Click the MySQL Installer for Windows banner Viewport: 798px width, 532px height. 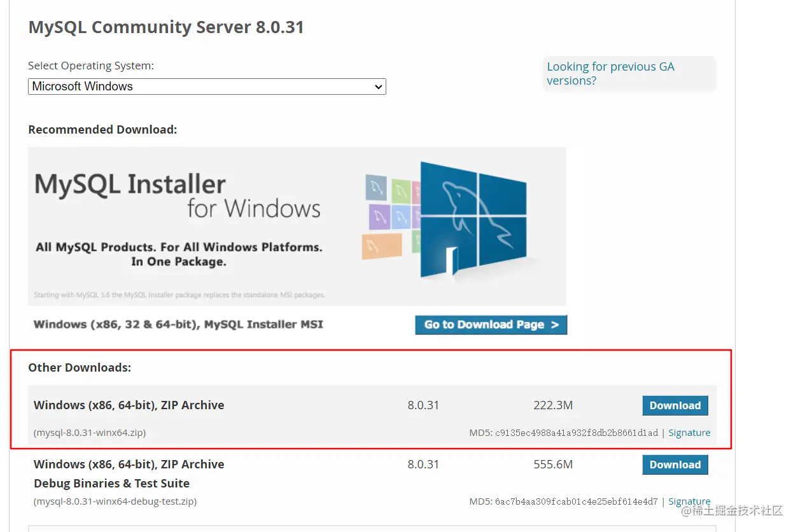[297, 227]
